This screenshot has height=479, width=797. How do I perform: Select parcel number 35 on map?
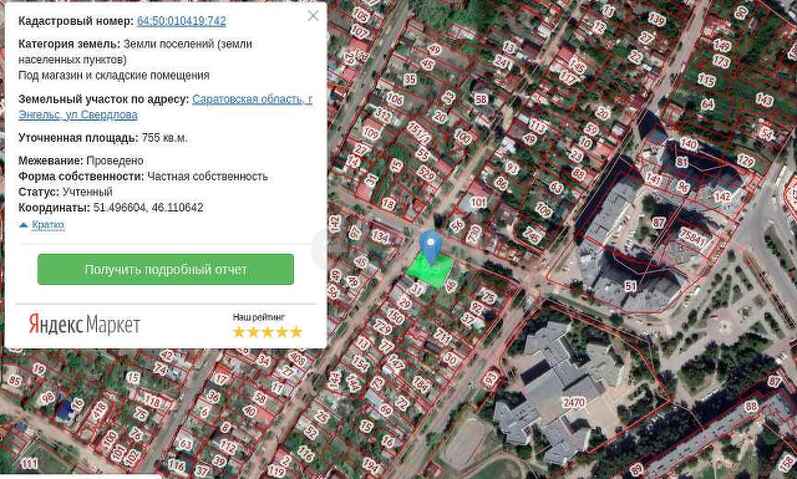tap(410, 79)
